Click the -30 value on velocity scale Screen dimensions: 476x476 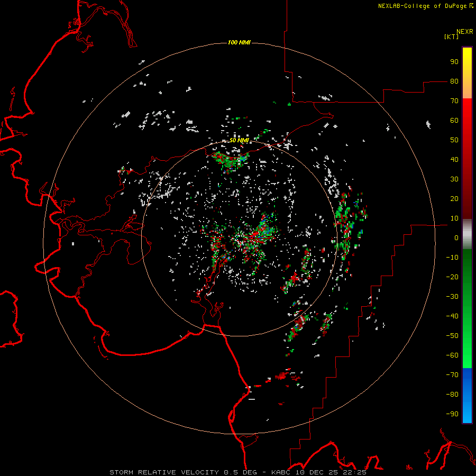tap(452, 297)
